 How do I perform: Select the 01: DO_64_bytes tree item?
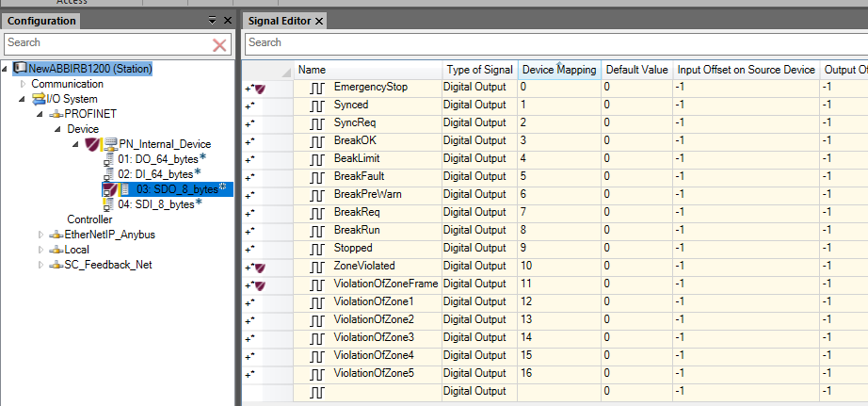(x=158, y=159)
